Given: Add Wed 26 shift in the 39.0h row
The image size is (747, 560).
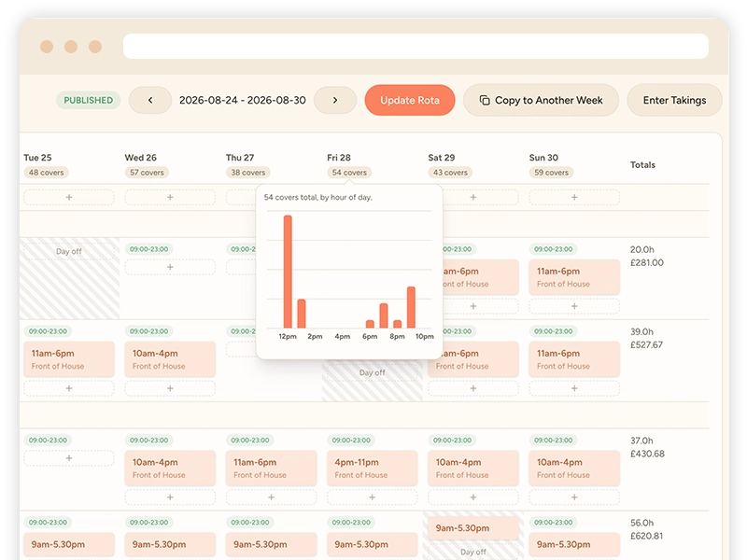Looking at the screenshot, I should (x=170, y=388).
